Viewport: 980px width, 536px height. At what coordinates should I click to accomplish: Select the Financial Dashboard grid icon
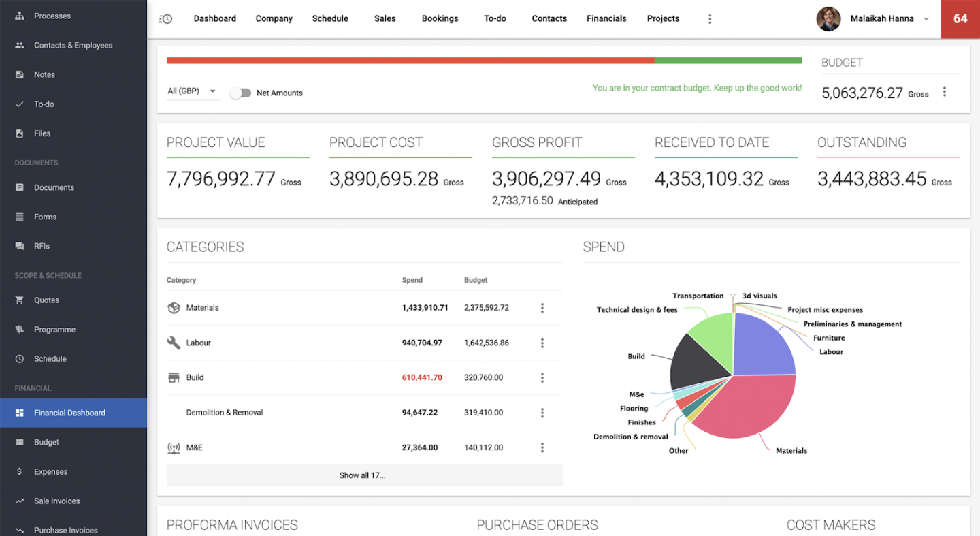click(20, 413)
